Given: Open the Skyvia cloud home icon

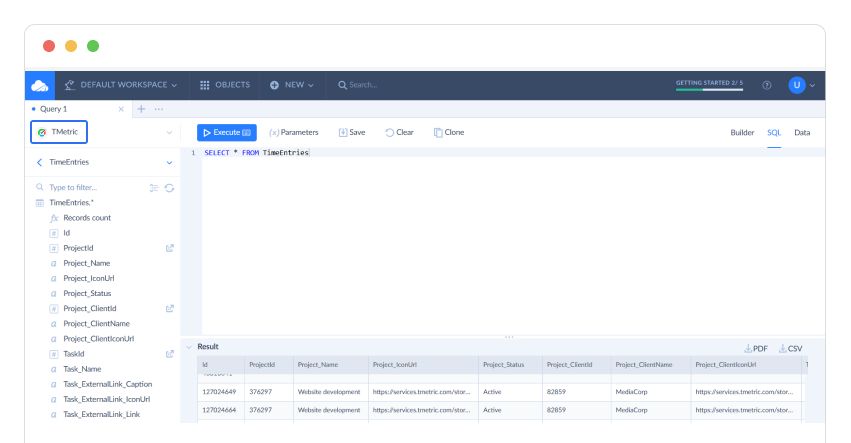Looking at the screenshot, I should [x=40, y=85].
